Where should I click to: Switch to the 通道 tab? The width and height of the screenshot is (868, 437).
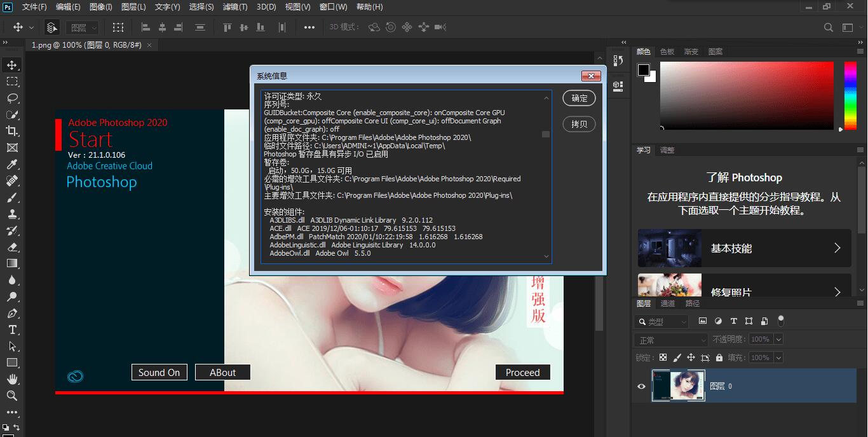point(668,303)
